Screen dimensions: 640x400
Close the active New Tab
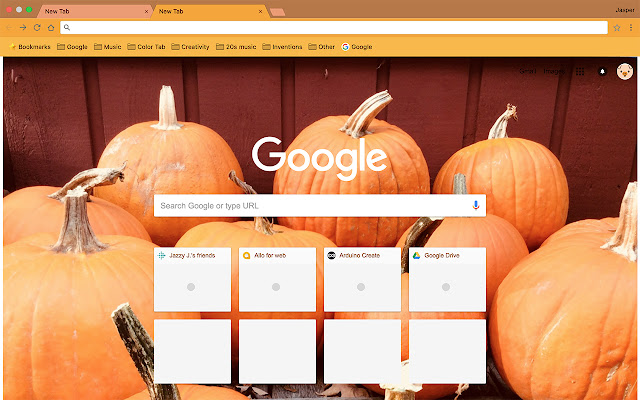[x=260, y=11]
